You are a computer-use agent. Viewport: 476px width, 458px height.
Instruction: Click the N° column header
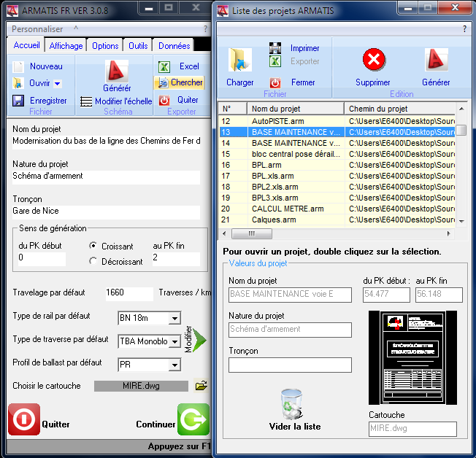point(233,109)
